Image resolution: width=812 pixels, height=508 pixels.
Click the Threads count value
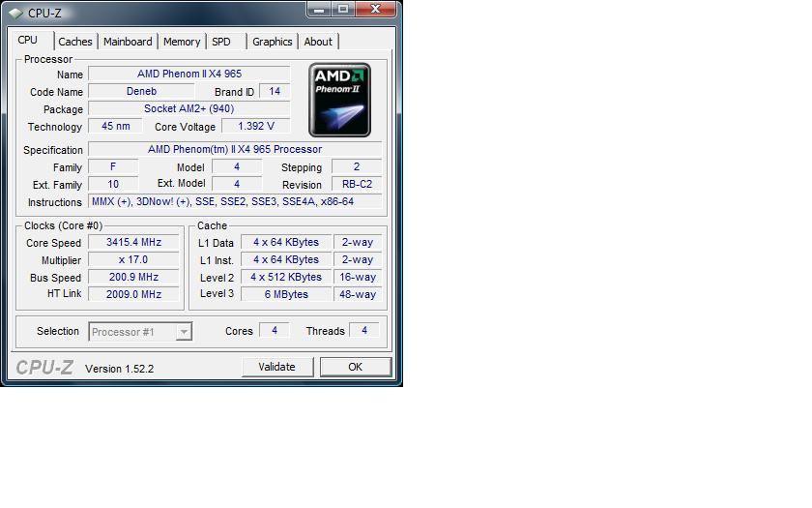coord(364,330)
